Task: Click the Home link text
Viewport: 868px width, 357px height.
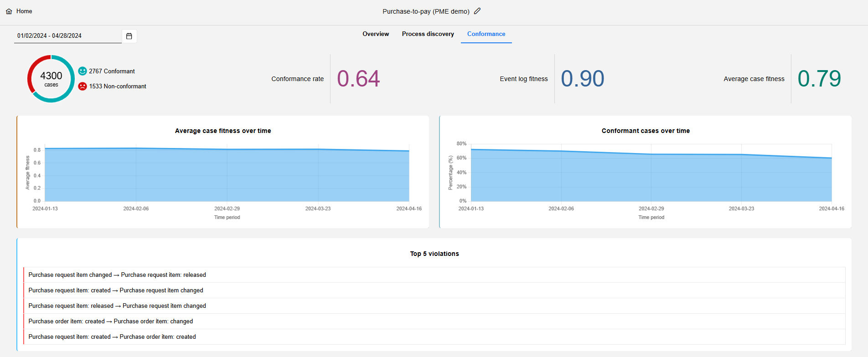Action: click(24, 11)
